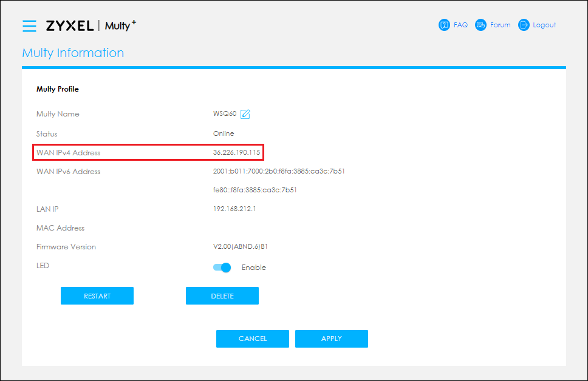Click the Online status value
This screenshot has height=381, width=588.
click(224, 133)
